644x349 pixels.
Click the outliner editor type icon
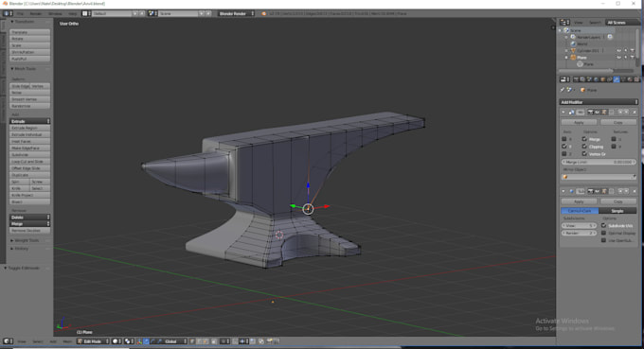point(564,22)
